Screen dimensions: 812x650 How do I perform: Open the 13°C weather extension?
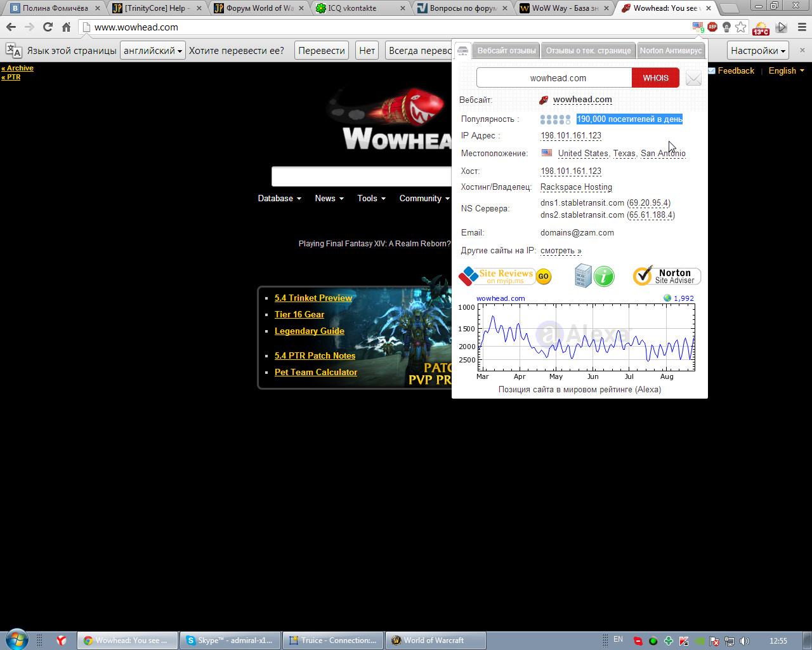(761, 28)
